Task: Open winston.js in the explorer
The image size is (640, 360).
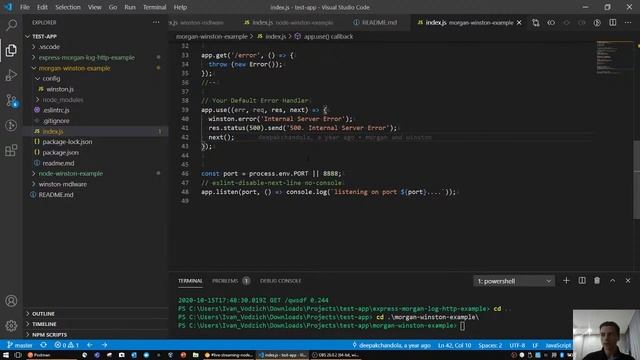Action: pos(60,89)
